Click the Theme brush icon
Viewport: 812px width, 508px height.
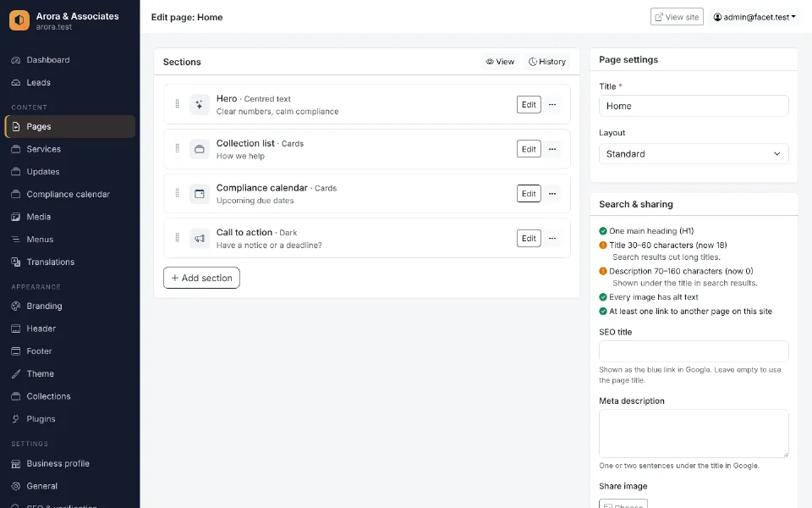click(16, 373)
